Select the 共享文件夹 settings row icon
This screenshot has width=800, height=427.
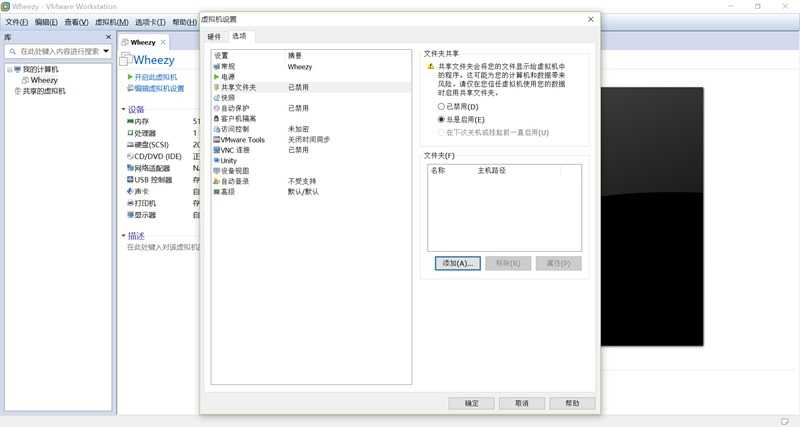pos(216,87)
